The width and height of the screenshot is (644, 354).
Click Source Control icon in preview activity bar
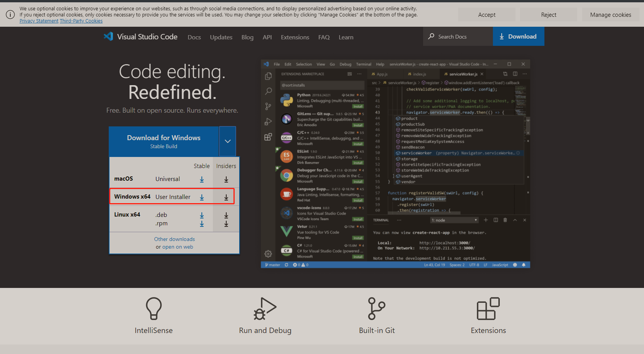[x=268, y=106]
